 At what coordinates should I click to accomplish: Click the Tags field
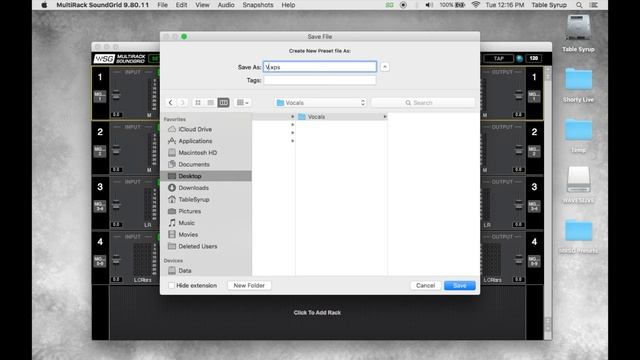point(320,80)
